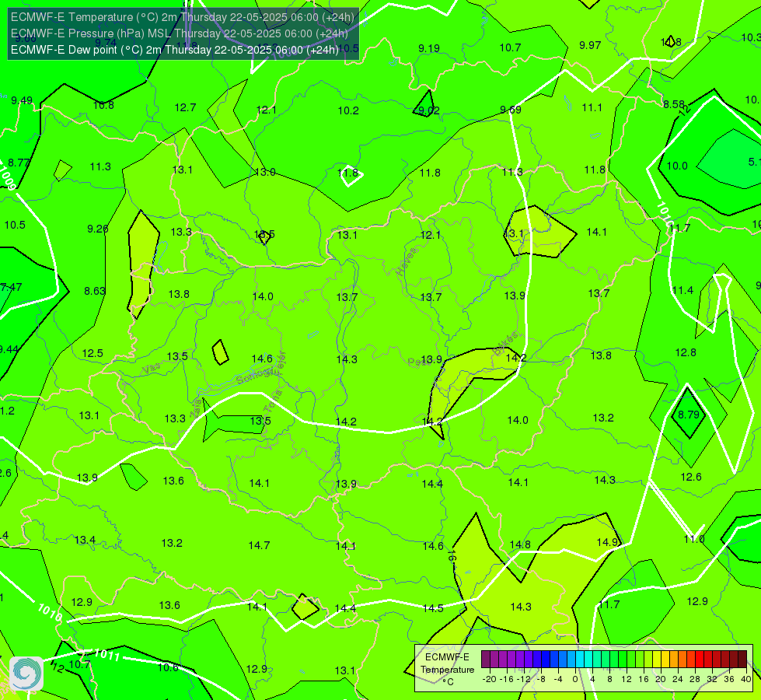Pick the bright red legend swatch near 28

pyautogui.click(x=700, y=660)
